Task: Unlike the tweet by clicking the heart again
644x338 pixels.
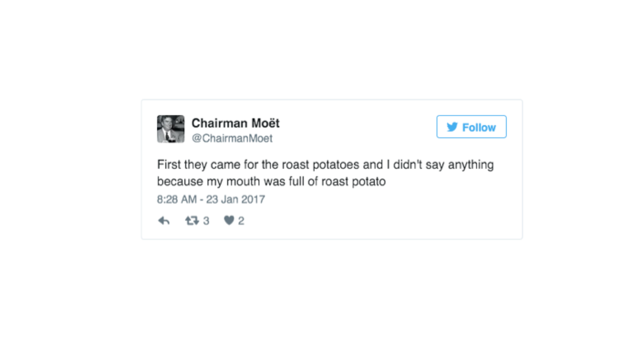Action: point(229,220)
